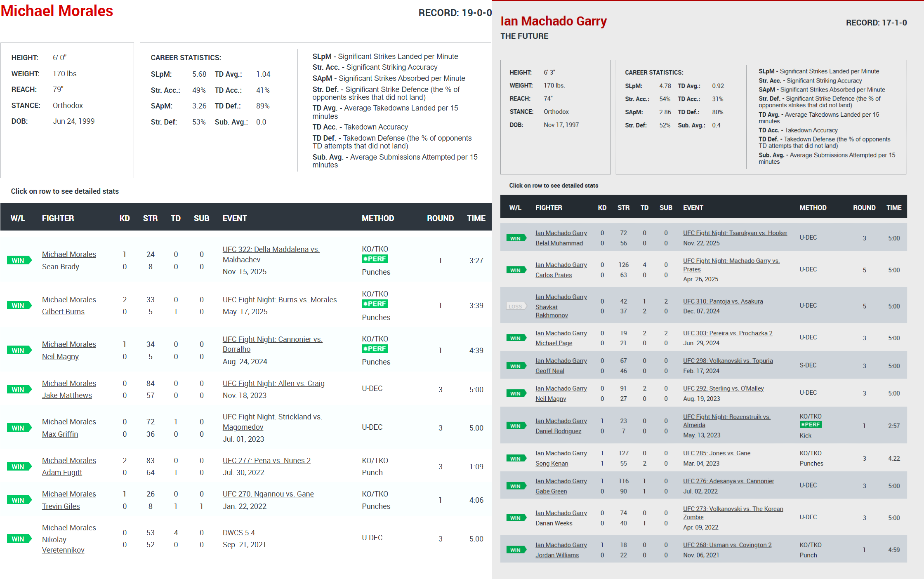
Task: Open UFC 310: Pantoja vs. Asakura event
Action: (x=723, y=301)
